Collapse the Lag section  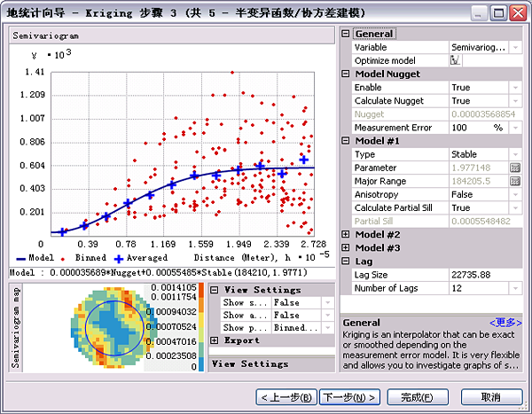[346, 261]
